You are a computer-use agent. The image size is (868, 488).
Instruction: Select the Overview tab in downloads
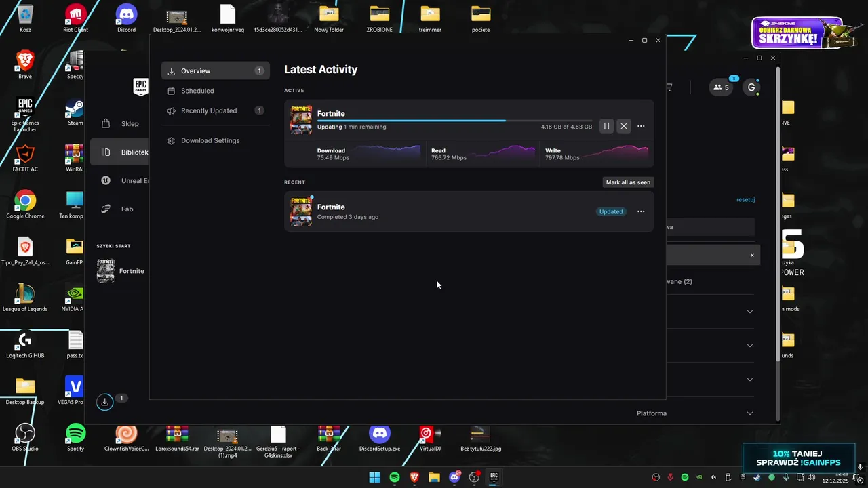point(216,70)
